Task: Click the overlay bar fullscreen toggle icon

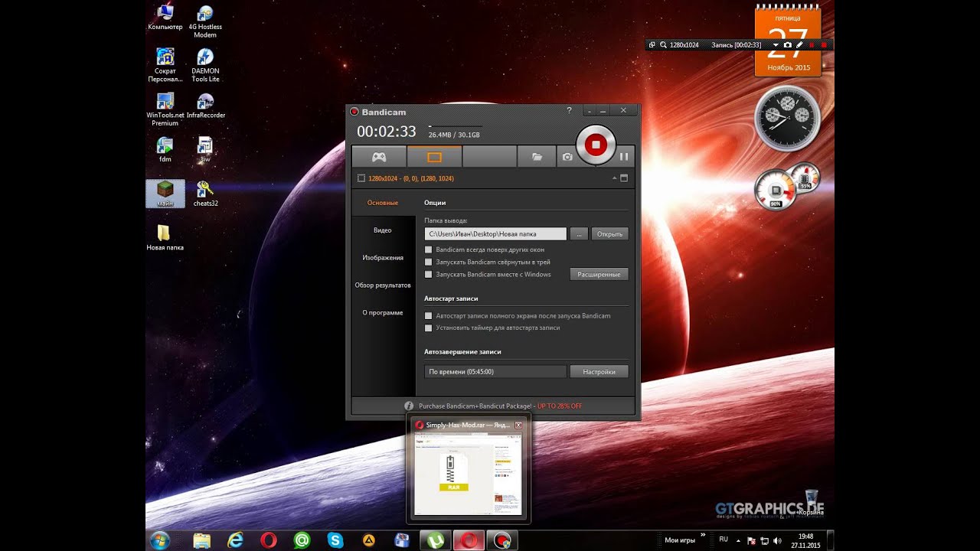Action: point(652,45)
